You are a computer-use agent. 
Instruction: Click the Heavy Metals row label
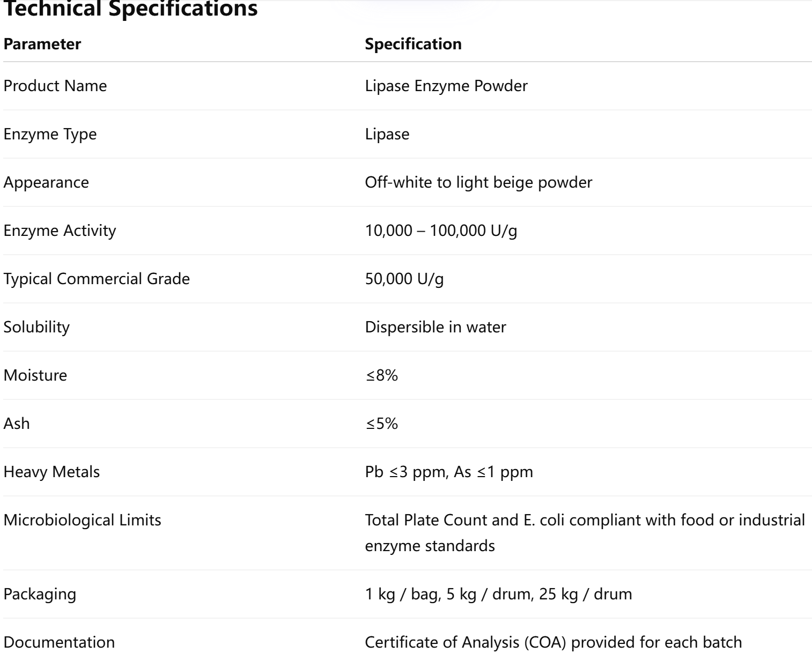(51, 472)
